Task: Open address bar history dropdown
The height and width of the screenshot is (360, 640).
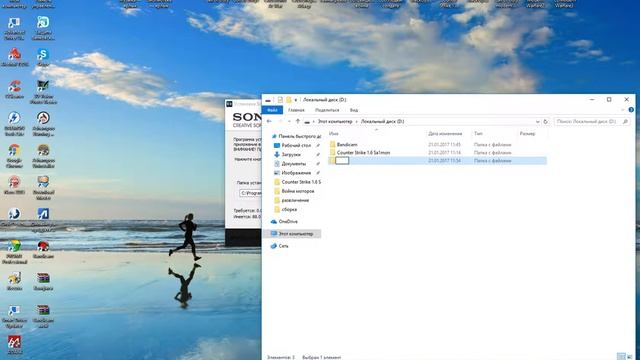Action: [538, 121]
